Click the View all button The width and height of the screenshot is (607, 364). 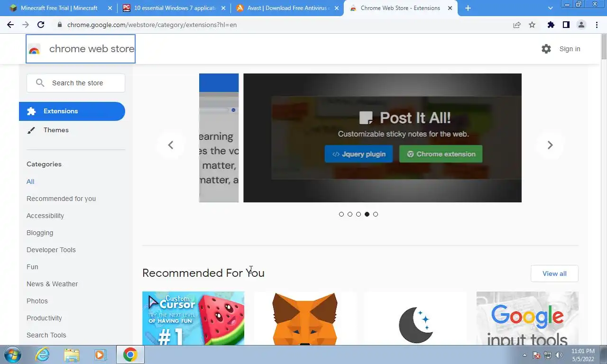click(554, 273)
